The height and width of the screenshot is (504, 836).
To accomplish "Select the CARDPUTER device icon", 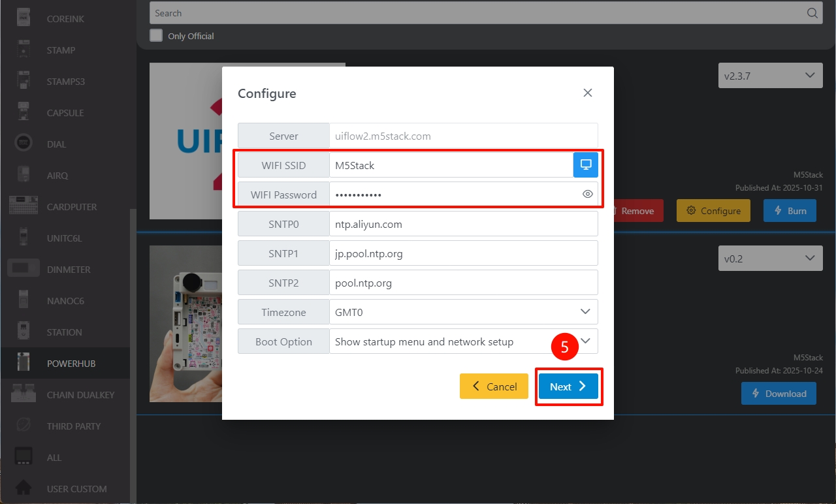I will click(24, 207).
